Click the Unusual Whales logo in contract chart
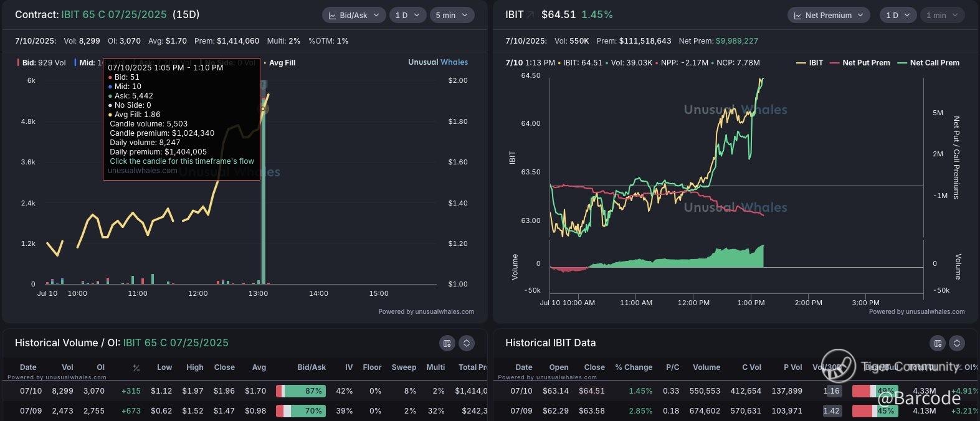Image resolution: width=980 pixels, height=421 pixels. point(437,62)
